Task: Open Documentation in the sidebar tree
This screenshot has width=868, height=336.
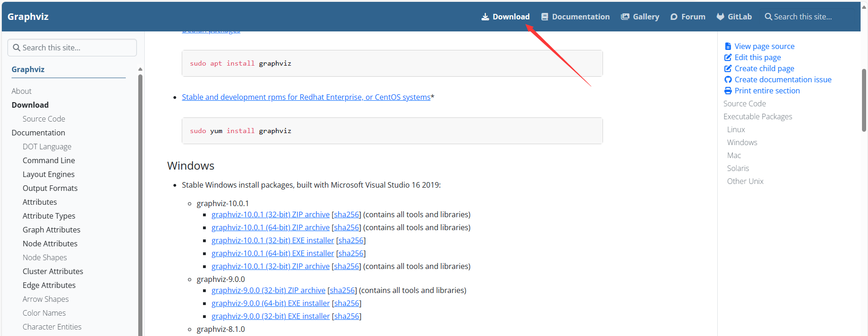Action: 38,133
